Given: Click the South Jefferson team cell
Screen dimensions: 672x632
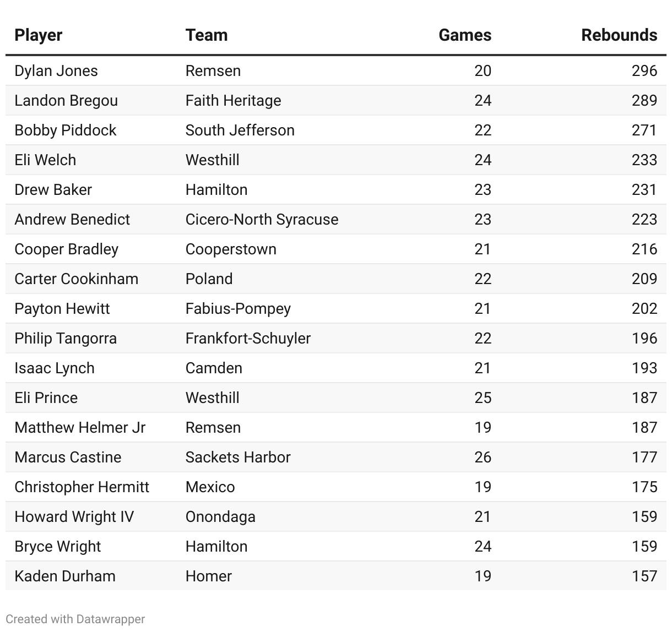Looking at the screenshot, I should (240, 130).
